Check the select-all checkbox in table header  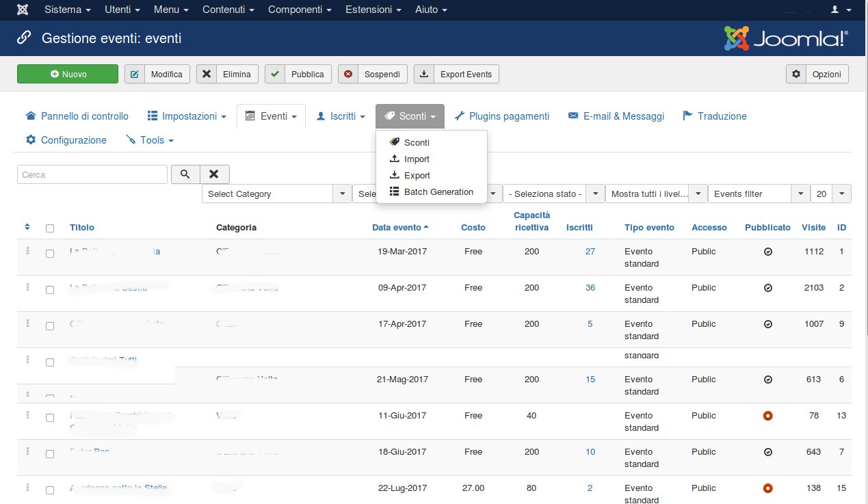point(50,228)
